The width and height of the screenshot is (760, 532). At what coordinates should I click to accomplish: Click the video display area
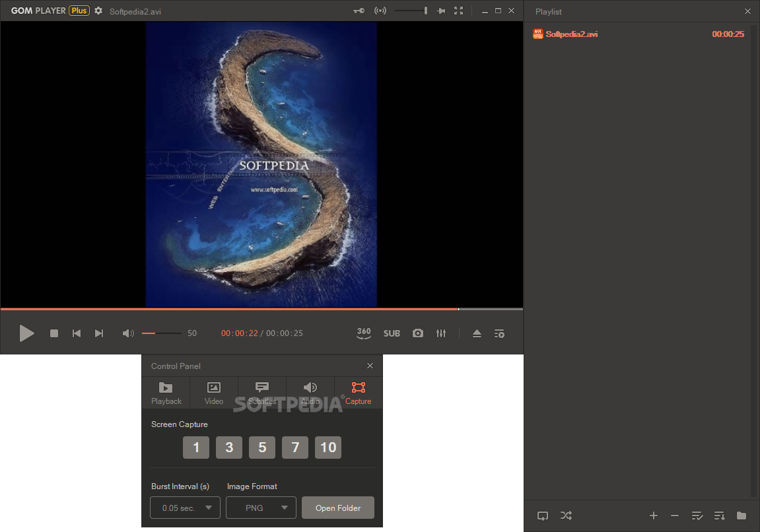[x=261, y=164]
